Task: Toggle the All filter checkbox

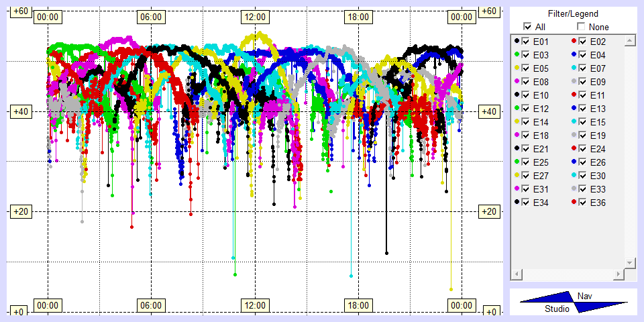Action: 527,27
